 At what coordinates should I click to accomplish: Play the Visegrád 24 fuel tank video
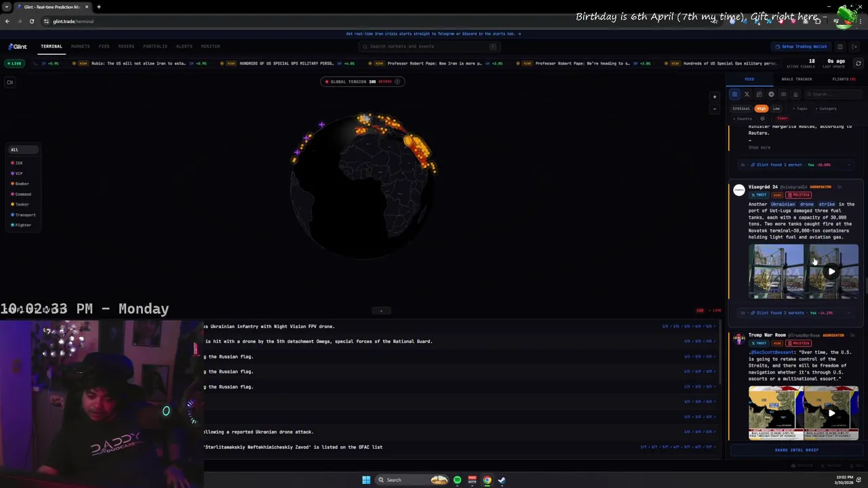[x=831, y=272]
